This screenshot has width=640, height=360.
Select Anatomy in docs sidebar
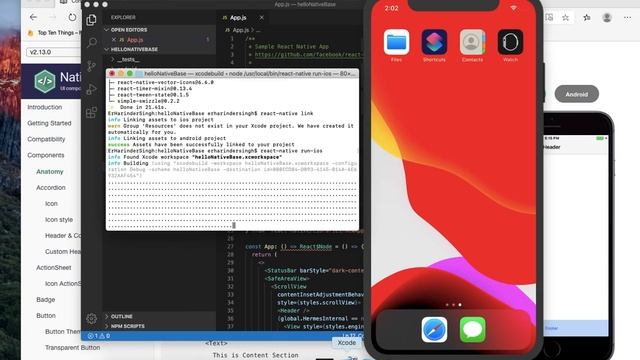point(50,171)
